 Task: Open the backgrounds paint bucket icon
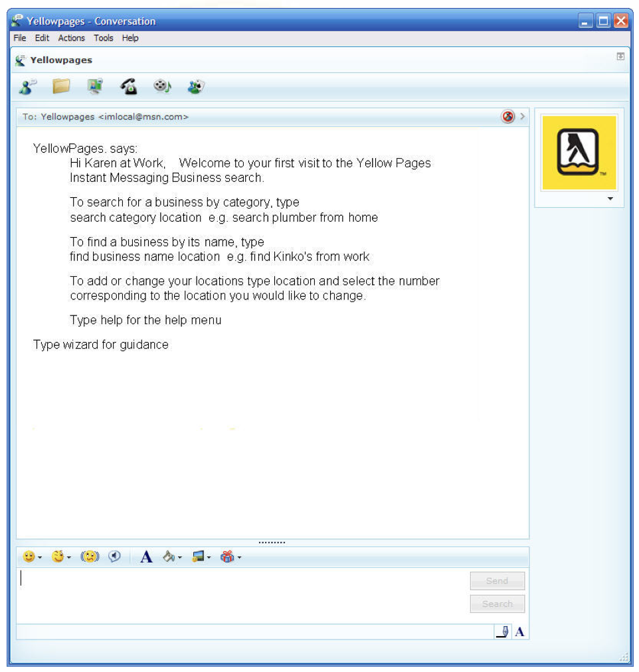click(x=169, y=556)
